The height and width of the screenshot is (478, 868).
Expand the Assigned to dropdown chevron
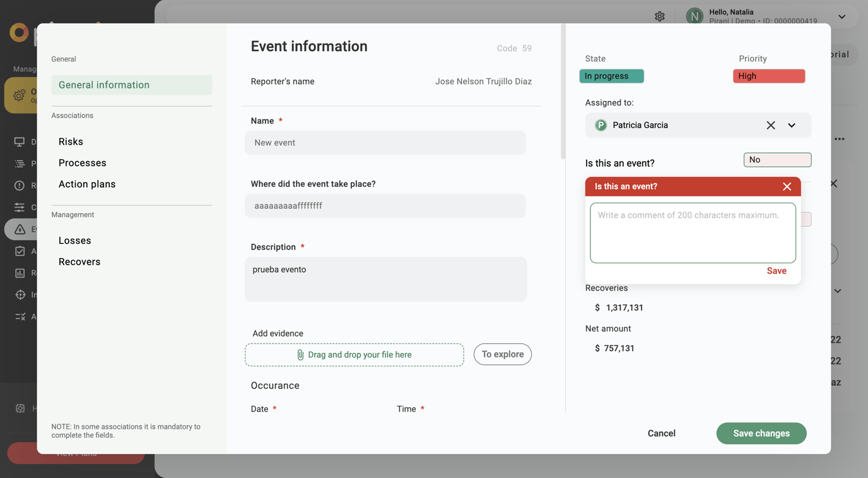click(792, 125)
